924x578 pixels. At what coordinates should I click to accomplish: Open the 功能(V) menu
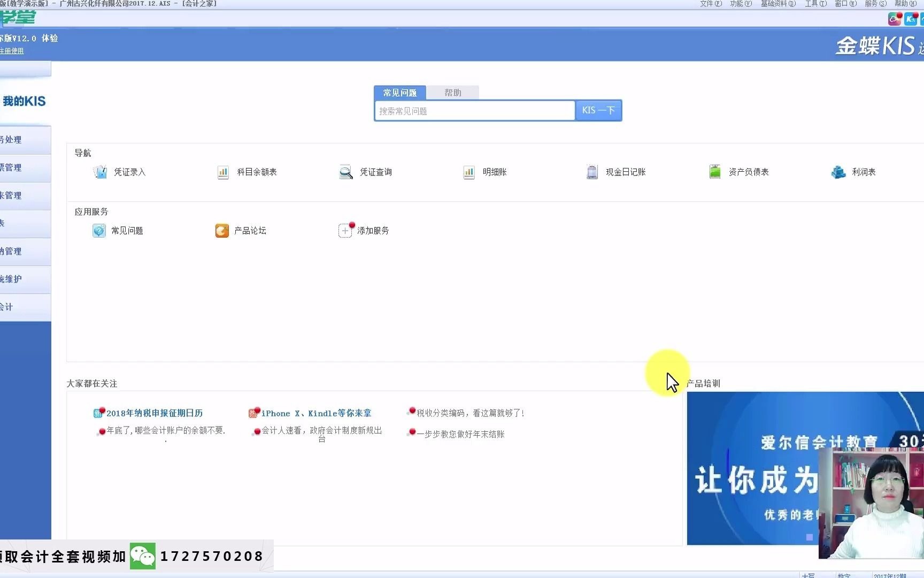click(741, 4)
